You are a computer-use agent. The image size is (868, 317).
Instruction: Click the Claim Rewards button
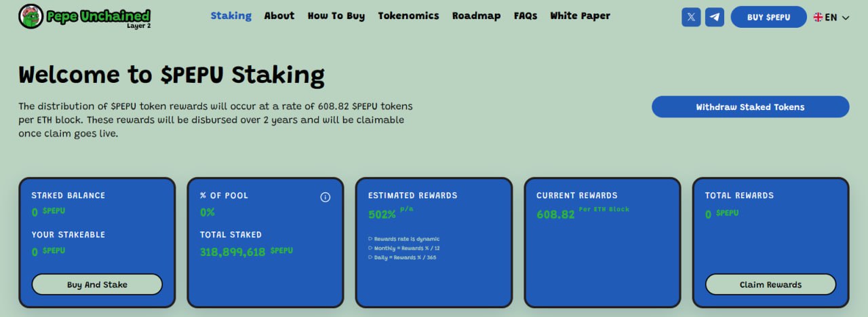point(770,284)
